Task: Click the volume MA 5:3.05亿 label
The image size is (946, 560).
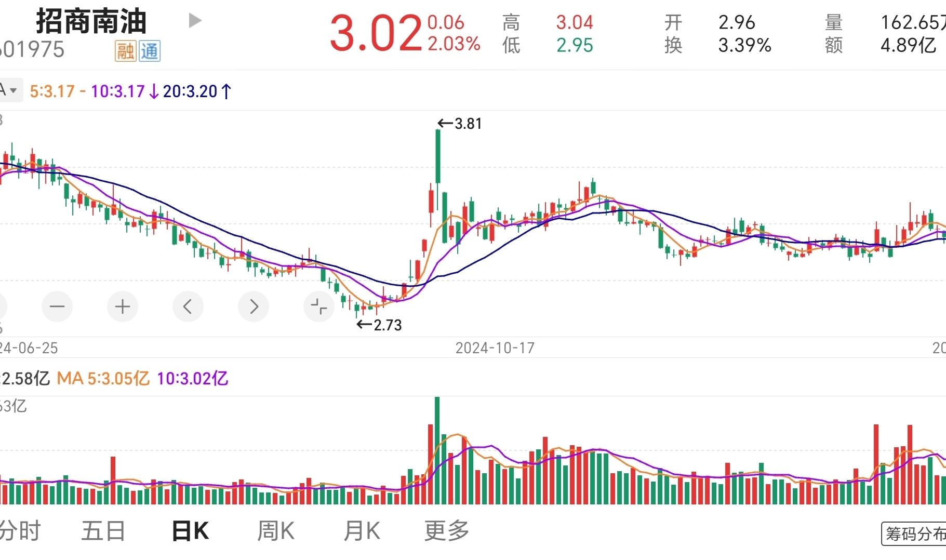Action: coord(103,379)
